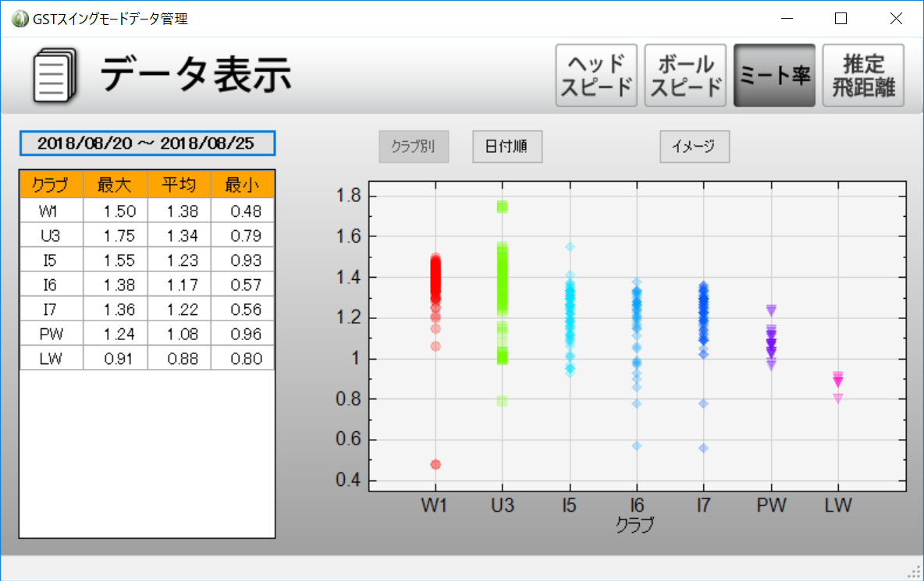Click the pink LW lowest triangle near 0.8
Viewport: 924px width, 581px height.
tap(838, 399)
